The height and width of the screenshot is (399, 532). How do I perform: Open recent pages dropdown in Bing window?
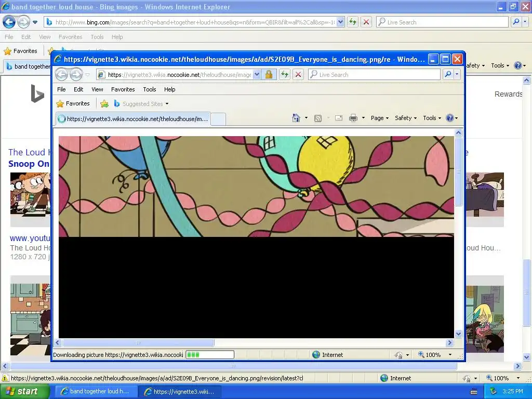point(35,22)
